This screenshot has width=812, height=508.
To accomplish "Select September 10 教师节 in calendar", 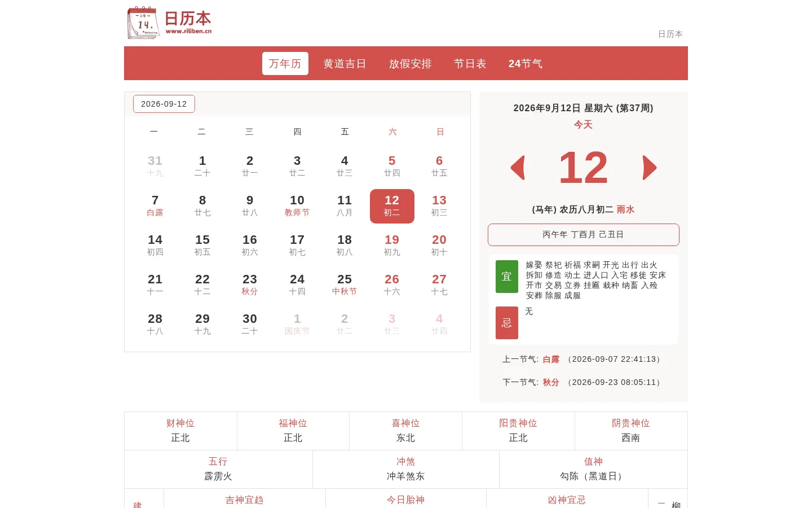I will point(297,206).
